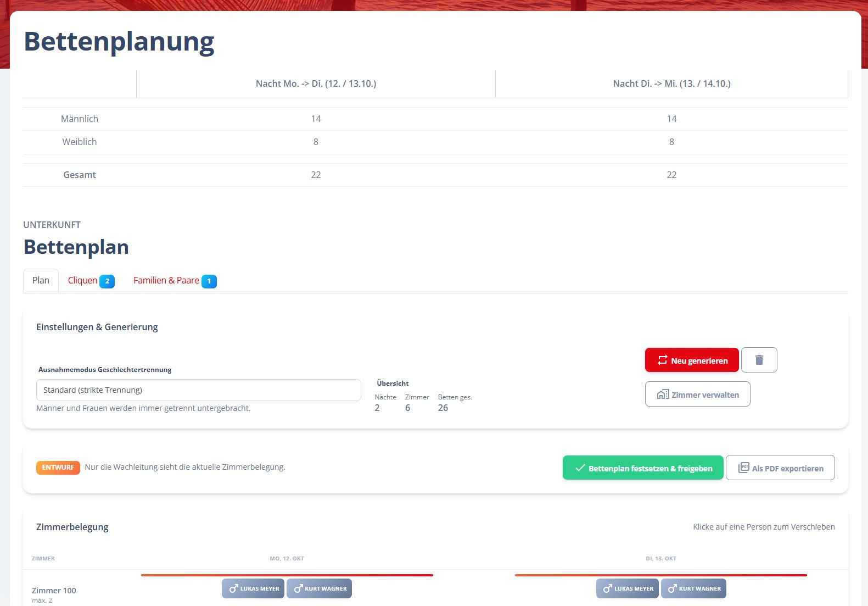The height and width of the screenshot is (606, 868).
Task: Select Kurt Wagner chip under Di, 13. Okt
Action: [x=693, y=588]
